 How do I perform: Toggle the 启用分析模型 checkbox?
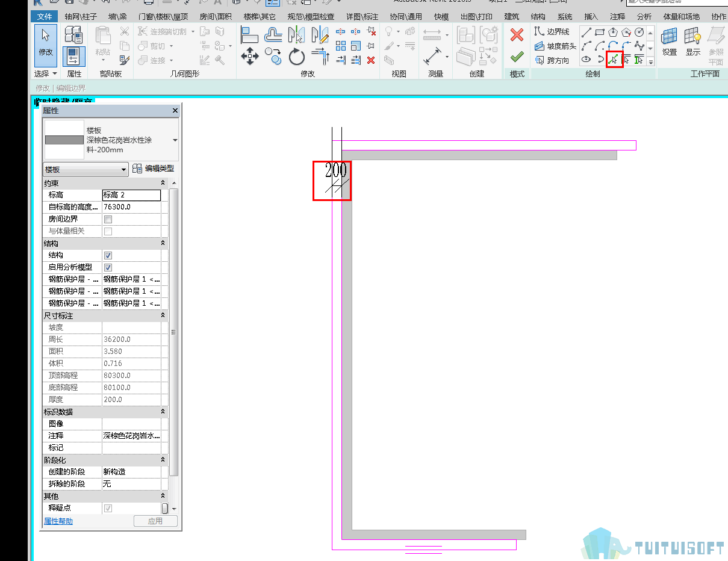point(108,267)
